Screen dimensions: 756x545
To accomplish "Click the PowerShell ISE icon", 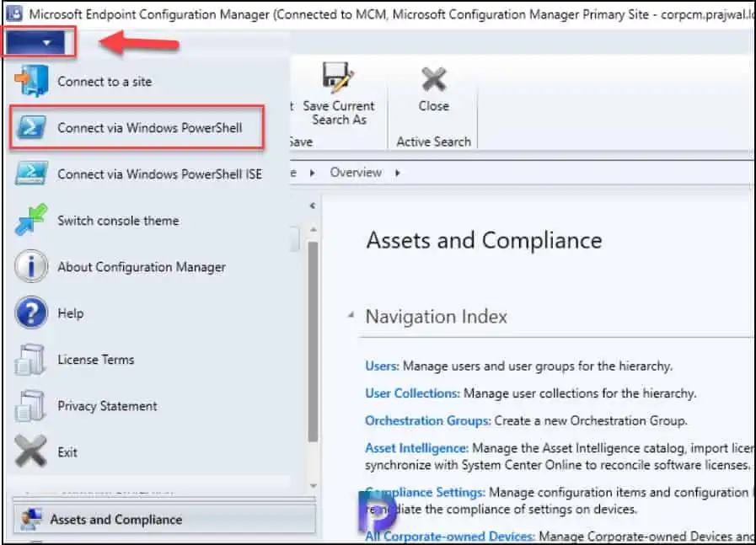I will pos(31,174).
